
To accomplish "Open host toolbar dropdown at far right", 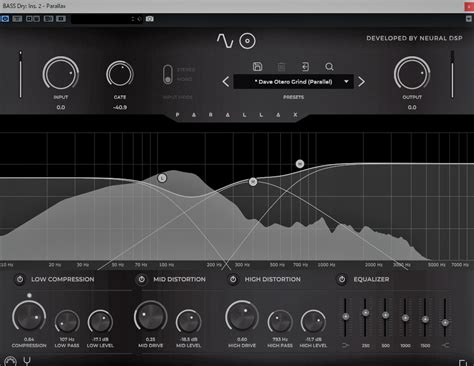I will [x=468, y=19].
